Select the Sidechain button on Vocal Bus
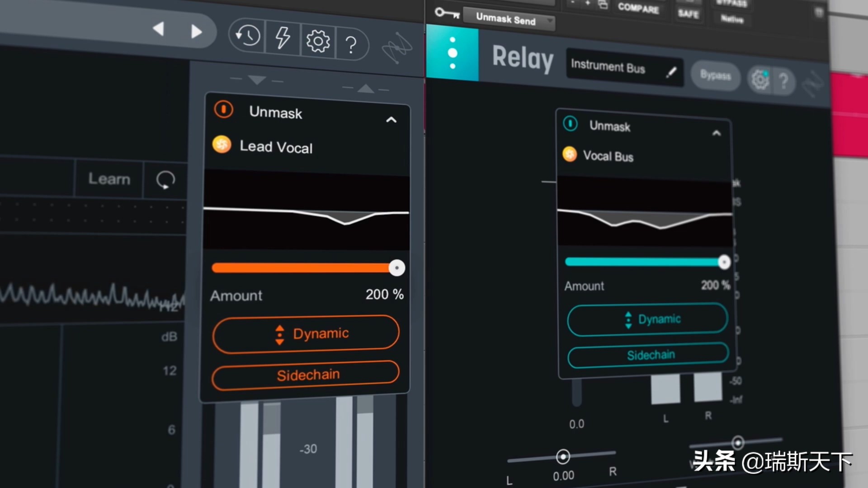The image size is (868, 488). coord(646,355)
